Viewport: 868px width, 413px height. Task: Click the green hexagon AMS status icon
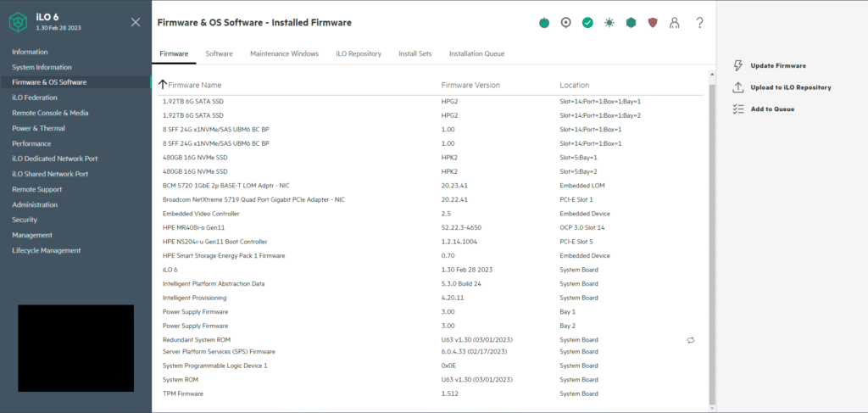(x=631, y=23)
